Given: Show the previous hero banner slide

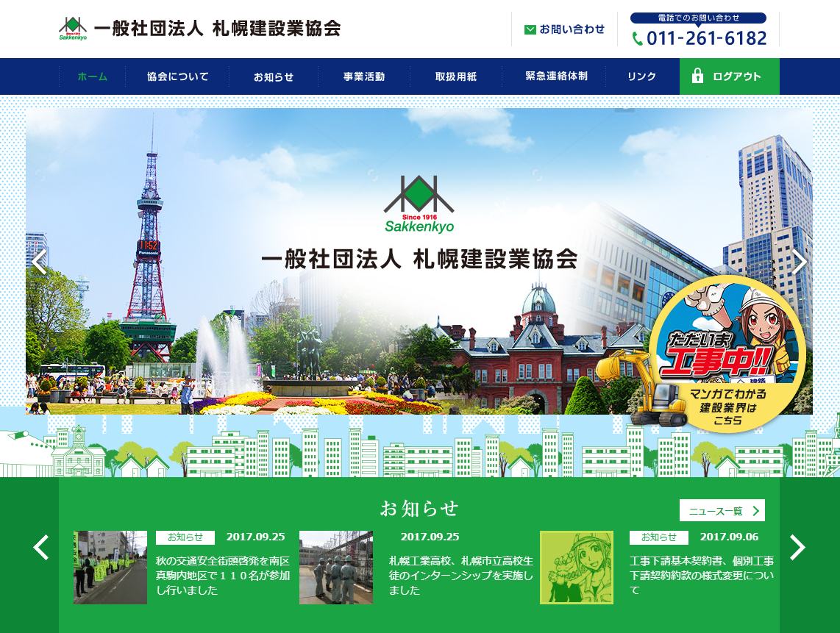Looking at the screenshot, I should (x=39, y=262).
